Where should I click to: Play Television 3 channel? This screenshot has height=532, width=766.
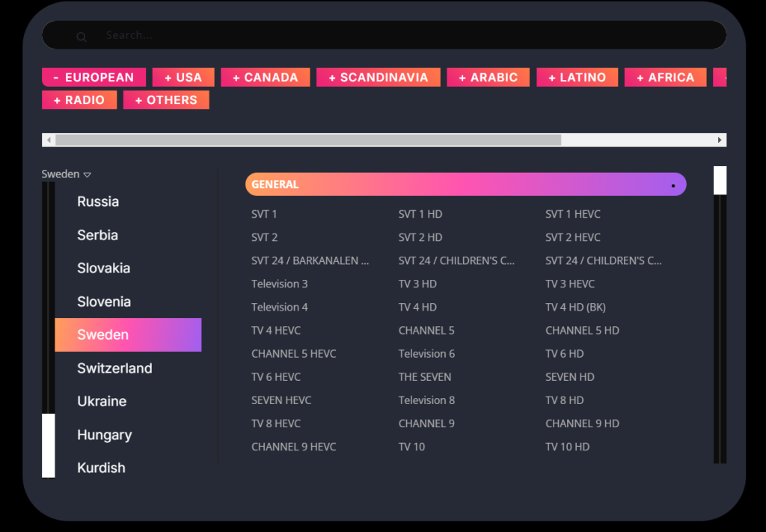[280, 284]
